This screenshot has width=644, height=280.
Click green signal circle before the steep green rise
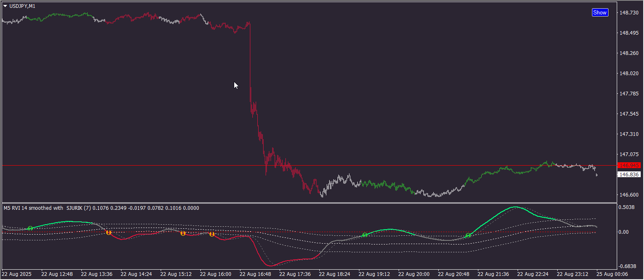point(468,235)
